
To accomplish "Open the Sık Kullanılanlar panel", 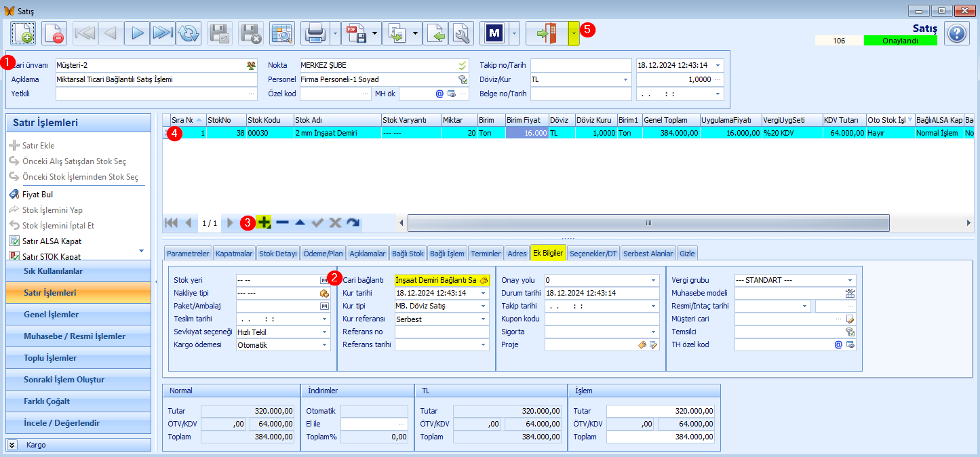I will (x=78, y=271).
